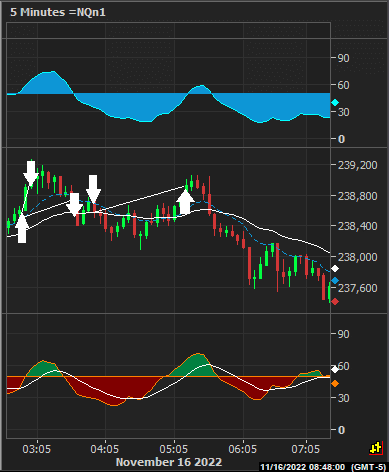Select the blue diamond marker on price axis

335,281
